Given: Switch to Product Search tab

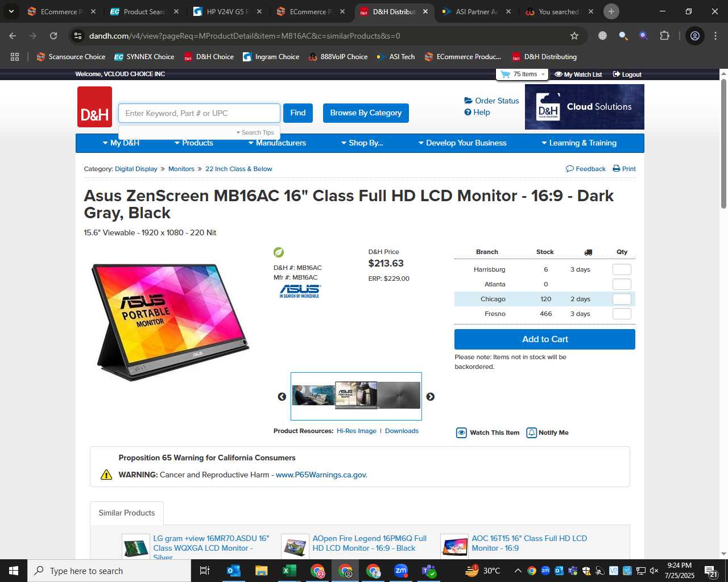Looking at the screenshot, I should 145,11.
